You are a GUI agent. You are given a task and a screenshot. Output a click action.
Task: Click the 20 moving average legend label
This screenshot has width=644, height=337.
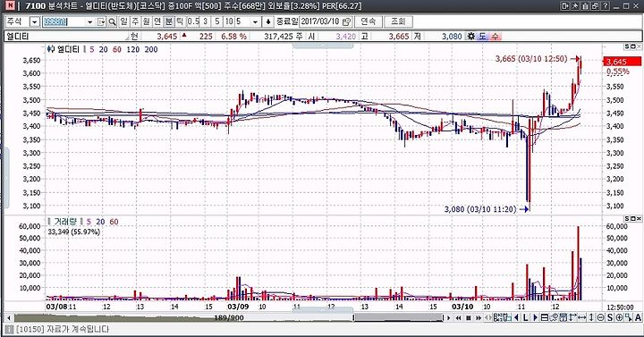click(103, 49)
